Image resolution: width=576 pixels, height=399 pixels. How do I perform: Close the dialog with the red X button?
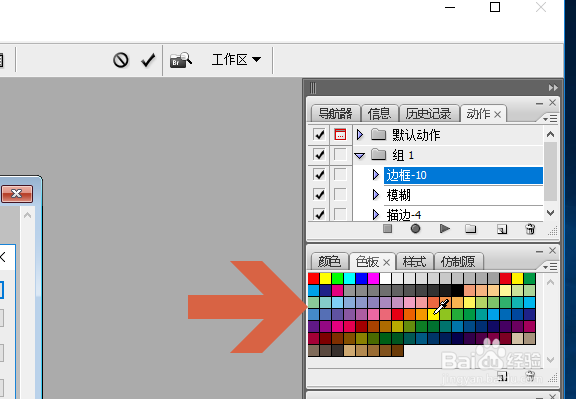pyautogui.click(x=17, y=194)
